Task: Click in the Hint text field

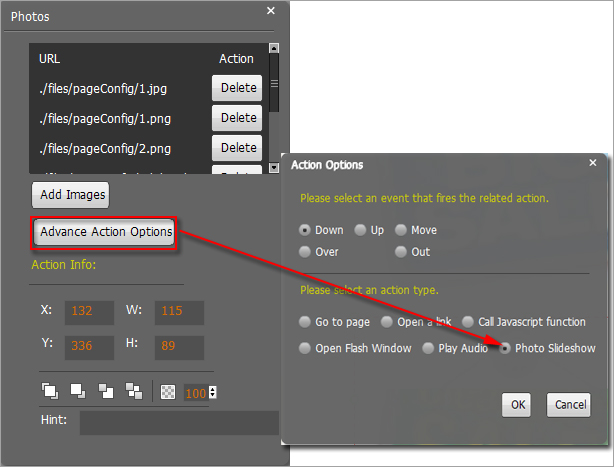Action: pos(178,422)
